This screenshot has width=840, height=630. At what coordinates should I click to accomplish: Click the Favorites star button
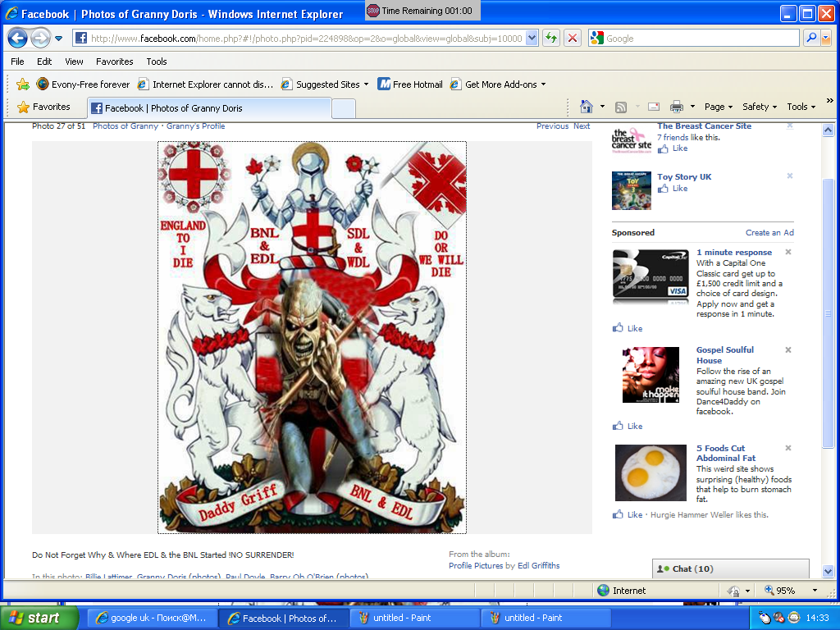point(43,107)
